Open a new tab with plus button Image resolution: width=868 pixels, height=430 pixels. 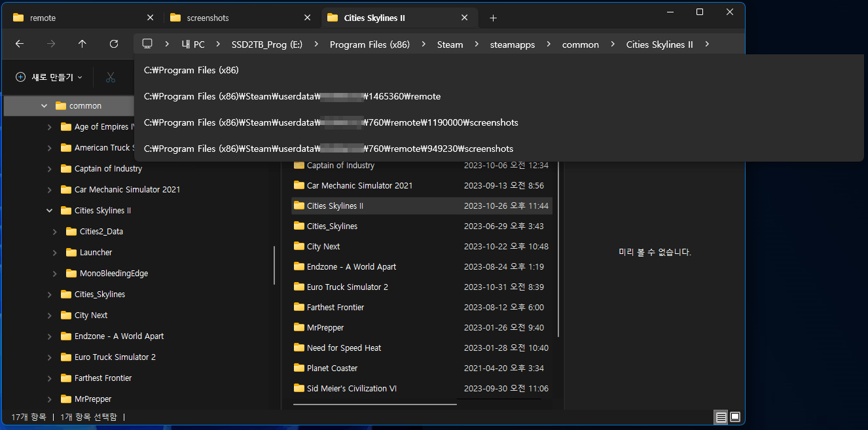coord(494,18)
